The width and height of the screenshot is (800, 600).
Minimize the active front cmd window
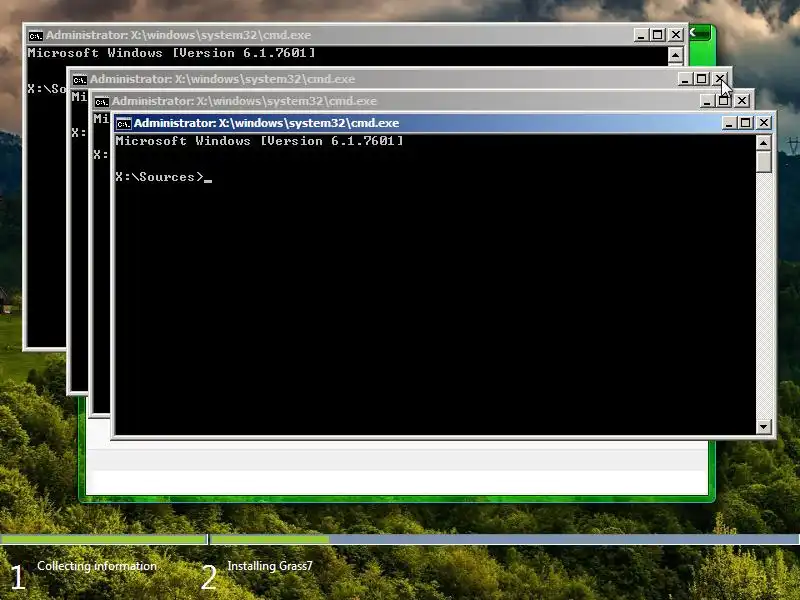coord(730,123)
